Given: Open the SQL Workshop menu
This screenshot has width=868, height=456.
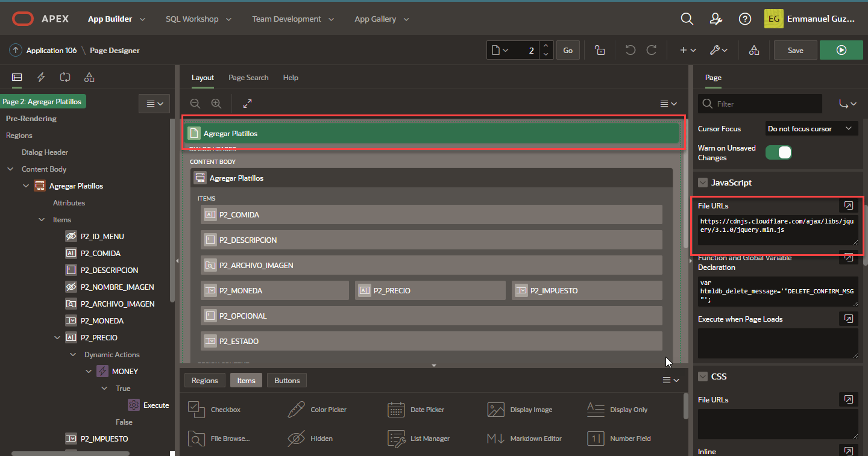Looking at the screenshot, I should (198, 19).
